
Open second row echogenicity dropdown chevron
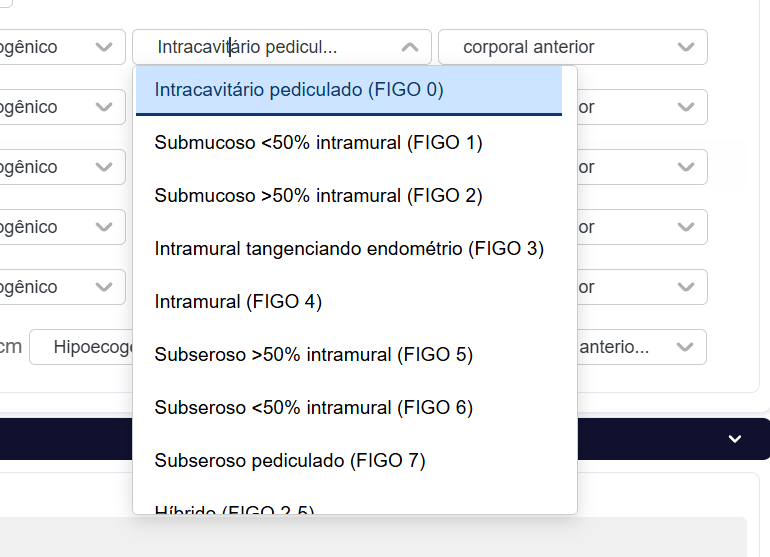click(x=104, y=107)
